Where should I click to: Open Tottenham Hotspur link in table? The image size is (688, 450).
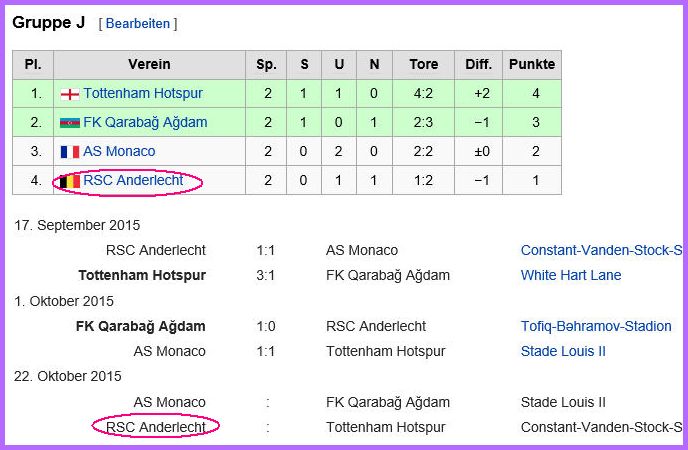point(143,93)
